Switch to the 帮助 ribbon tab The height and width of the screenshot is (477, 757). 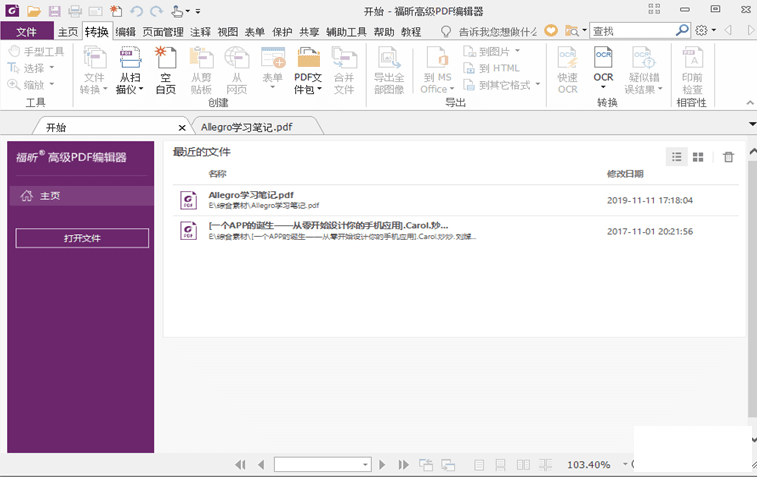384,31
